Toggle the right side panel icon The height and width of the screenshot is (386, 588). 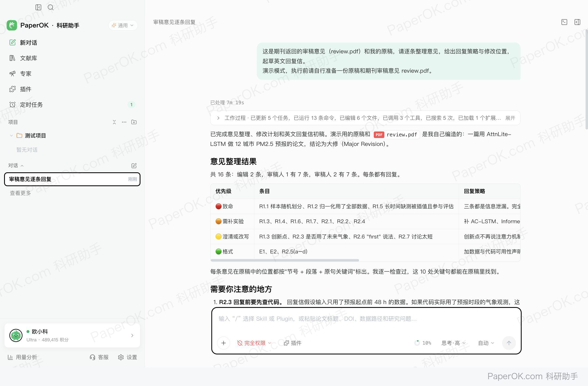[577, 22]
